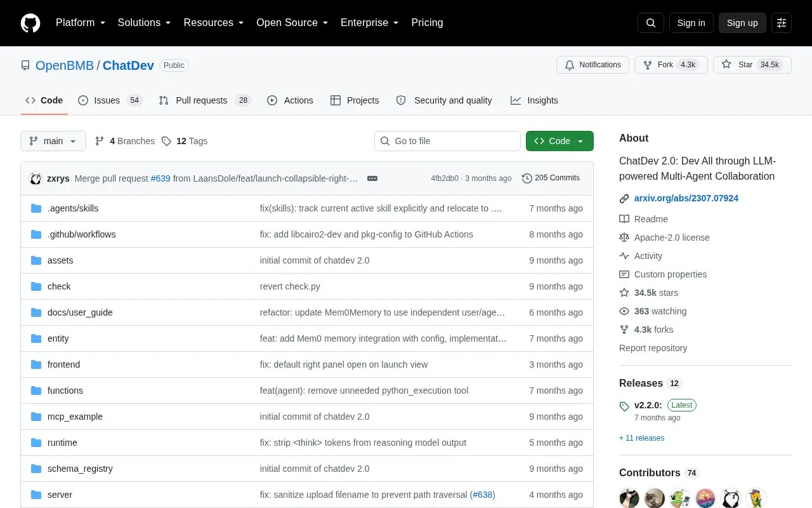The image size is (812, 508).
Task: Click the v2.2.0 release tag
Action: pos(648,405)
